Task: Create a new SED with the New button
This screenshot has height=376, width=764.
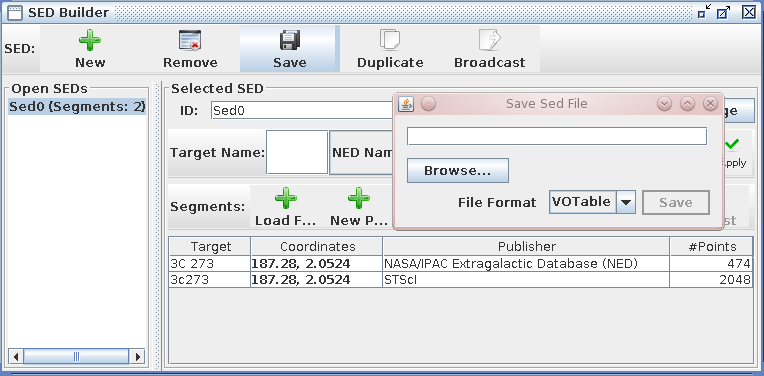Action: [90, 49]
